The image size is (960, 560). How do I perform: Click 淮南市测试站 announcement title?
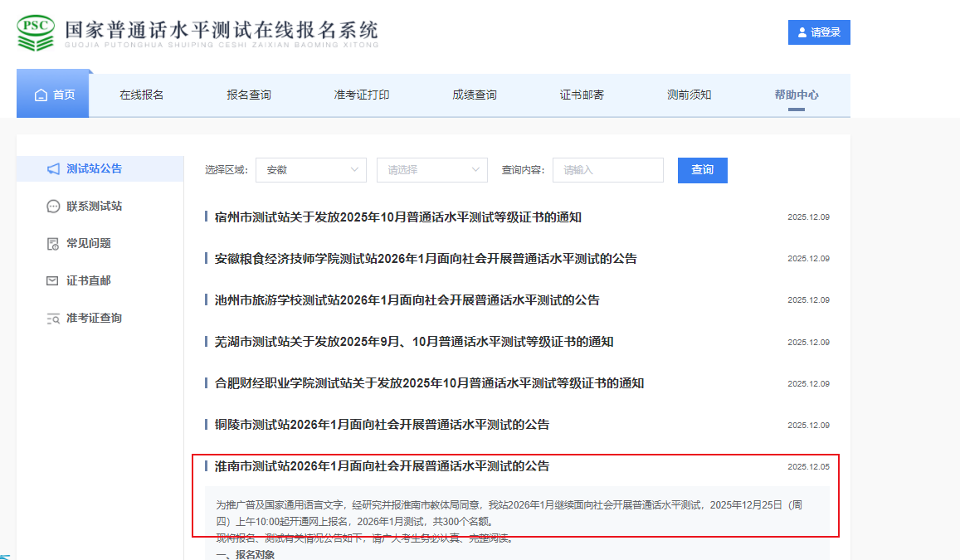[382, 466]
